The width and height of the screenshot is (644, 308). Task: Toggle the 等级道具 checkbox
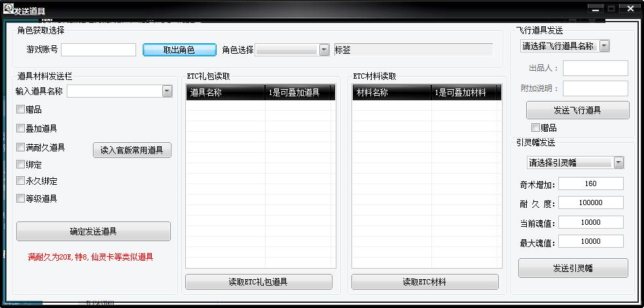point(21,198)
